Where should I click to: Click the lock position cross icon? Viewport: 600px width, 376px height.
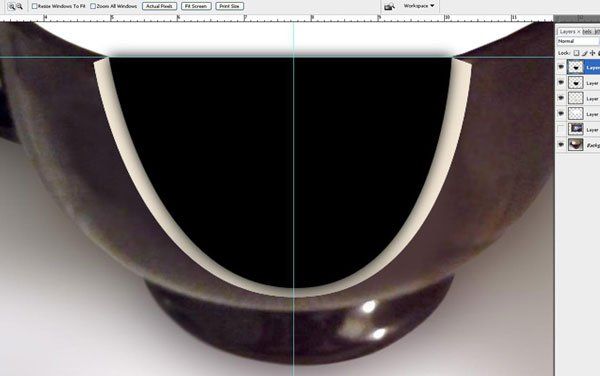pos(593,53)
